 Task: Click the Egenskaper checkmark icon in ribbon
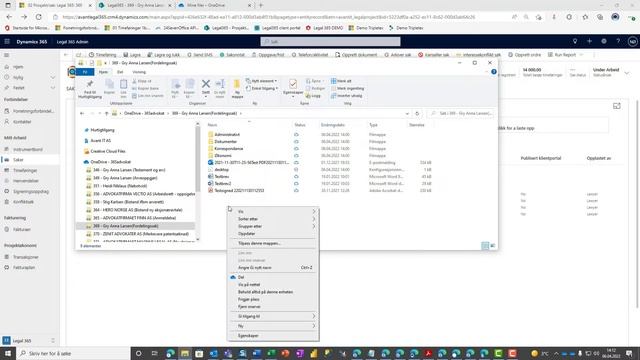coord(293,84)
